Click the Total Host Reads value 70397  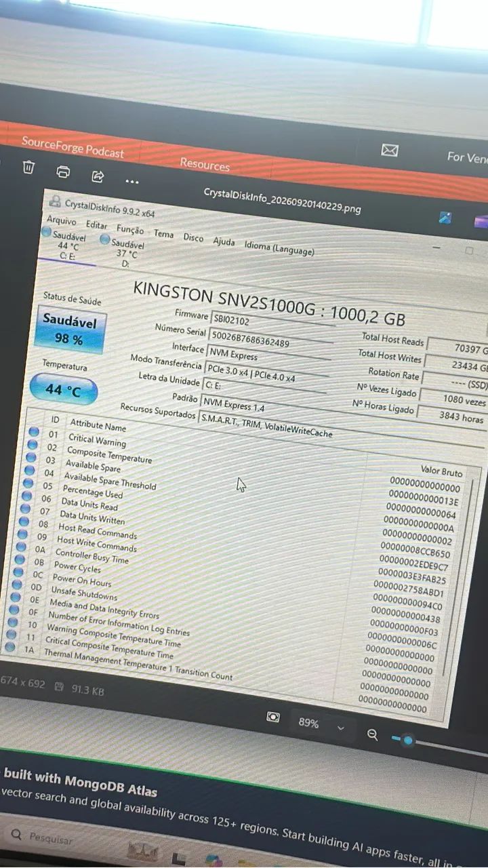tap(457, 348)
